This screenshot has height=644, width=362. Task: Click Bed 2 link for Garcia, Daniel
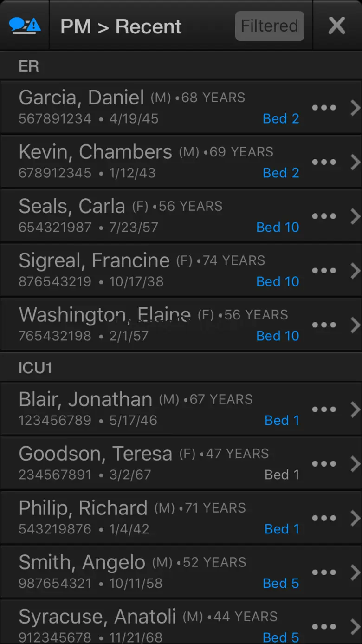(281, 119)
